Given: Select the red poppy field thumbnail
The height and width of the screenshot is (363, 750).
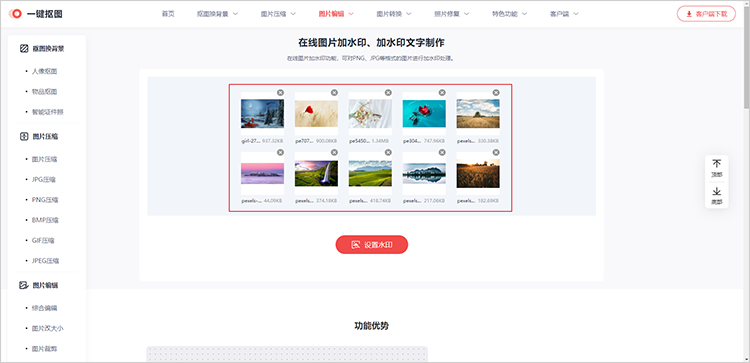Looking at the screenshot, I should (x=316, y=113).
